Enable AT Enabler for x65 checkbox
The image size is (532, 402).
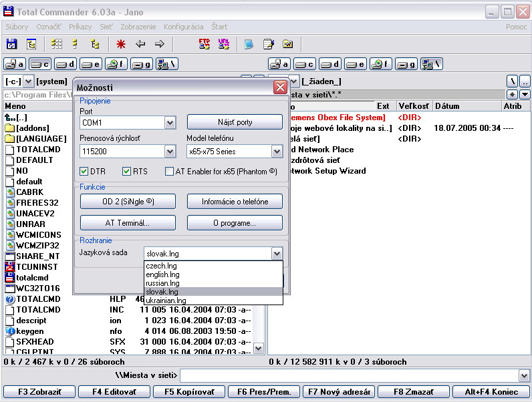point(169,171)
